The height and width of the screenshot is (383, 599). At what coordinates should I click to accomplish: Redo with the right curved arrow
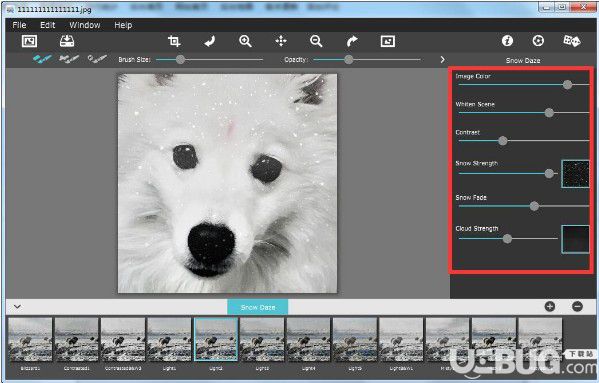point(352,41)
